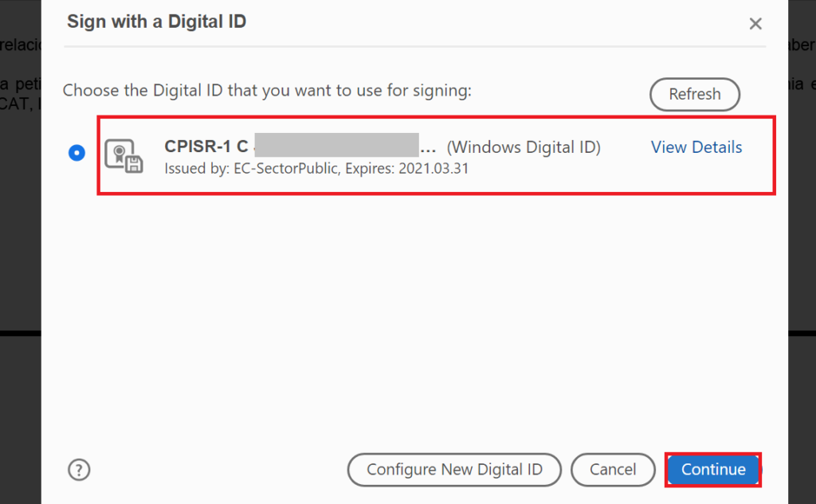Viewport: 816px width, 504px height.
Task: Open View Details for the digital ID
Action: coord(696,147)
